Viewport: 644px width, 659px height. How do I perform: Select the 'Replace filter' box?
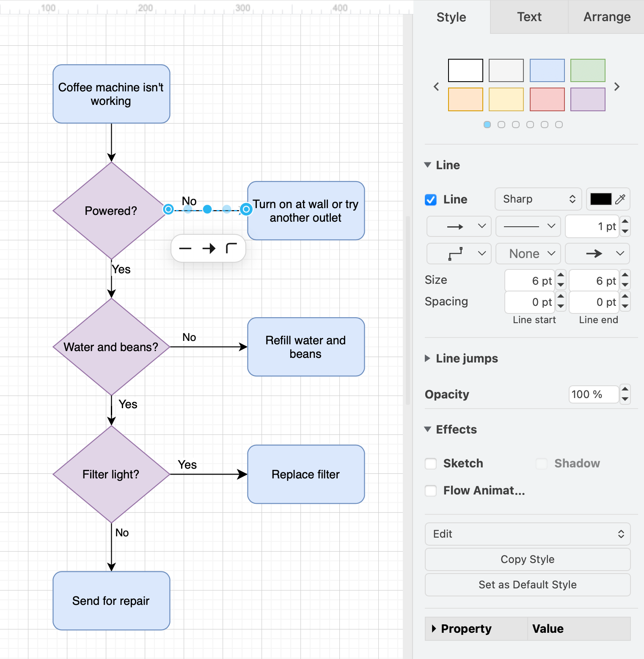[306, 474]
